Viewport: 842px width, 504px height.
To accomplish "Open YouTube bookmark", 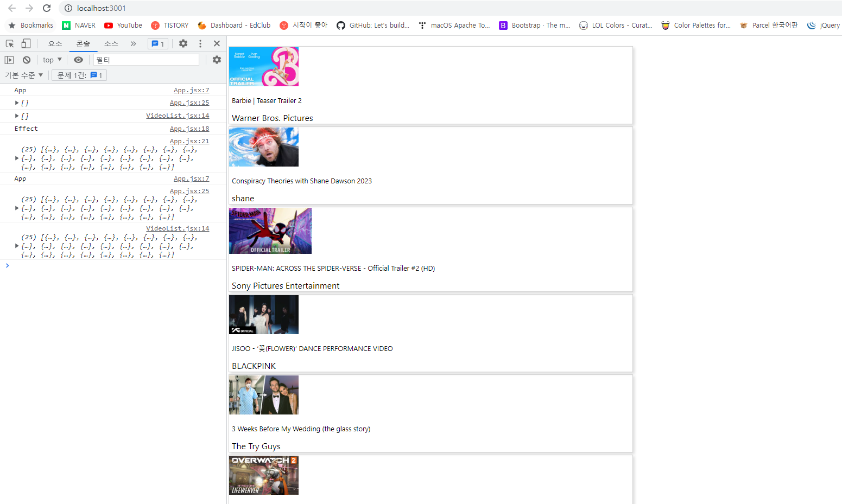I will (123, 25).
